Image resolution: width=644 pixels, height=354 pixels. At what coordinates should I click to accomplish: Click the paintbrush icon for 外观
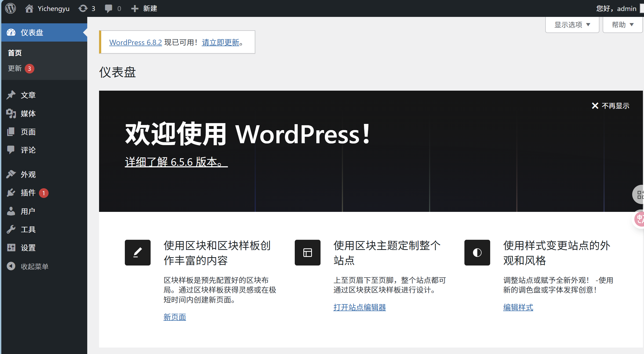11,174
